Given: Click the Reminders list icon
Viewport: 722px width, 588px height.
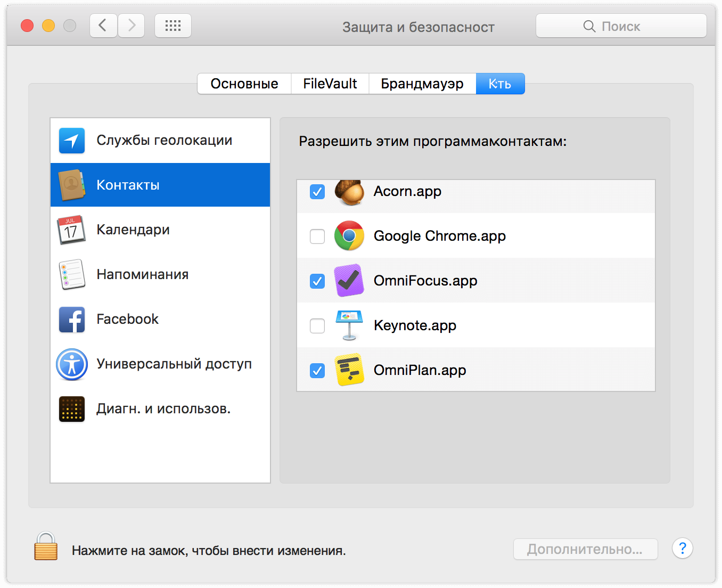Looking at the screenshot, I should coord(72,274).
